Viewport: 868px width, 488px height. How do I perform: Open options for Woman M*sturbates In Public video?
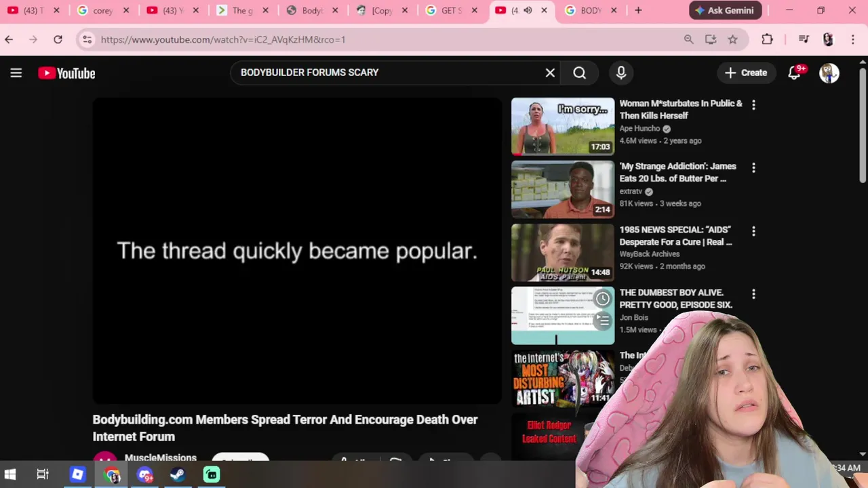pyautogui.click(x=753, y=105)
